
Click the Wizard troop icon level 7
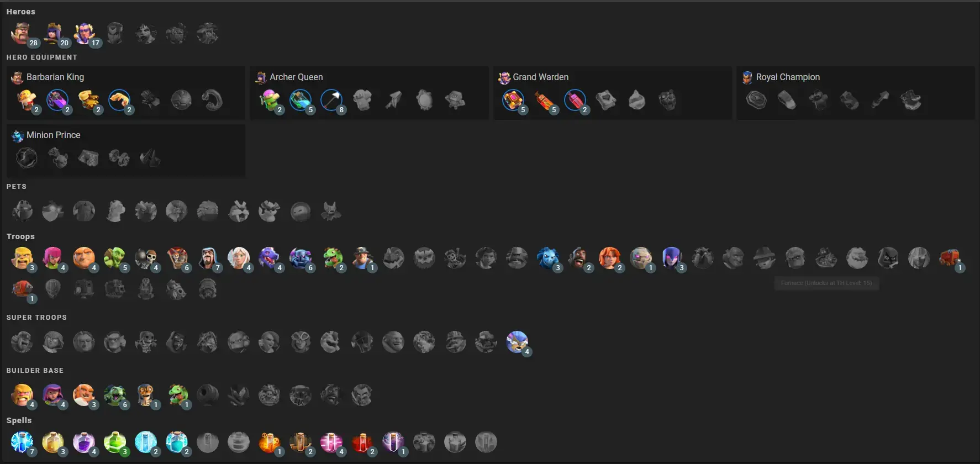coord(208,258)
